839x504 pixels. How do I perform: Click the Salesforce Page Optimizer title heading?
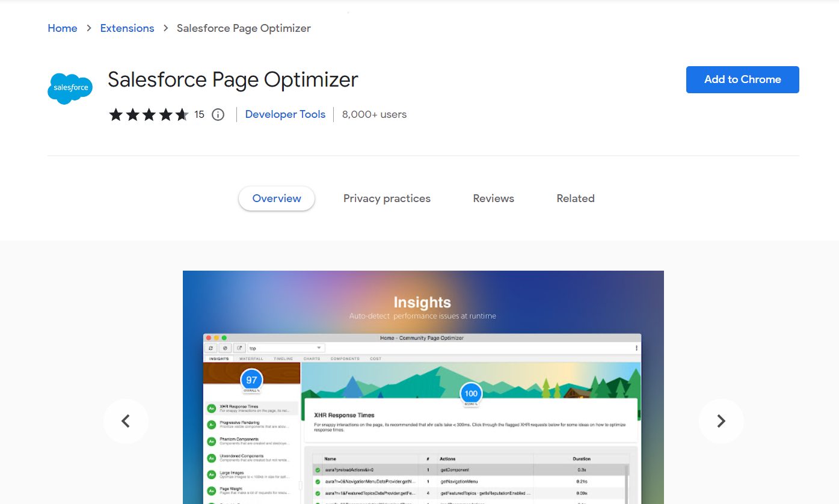tap(232, 79)
